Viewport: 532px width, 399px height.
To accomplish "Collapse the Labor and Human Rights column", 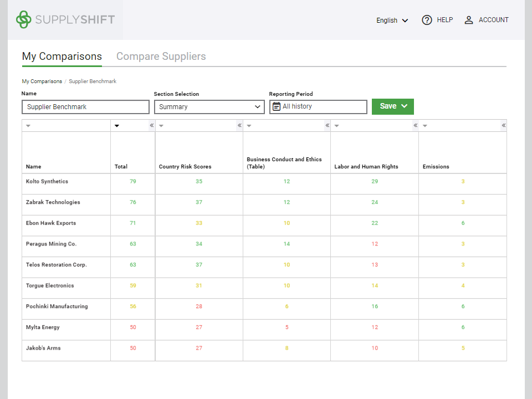I will [415, 126].
